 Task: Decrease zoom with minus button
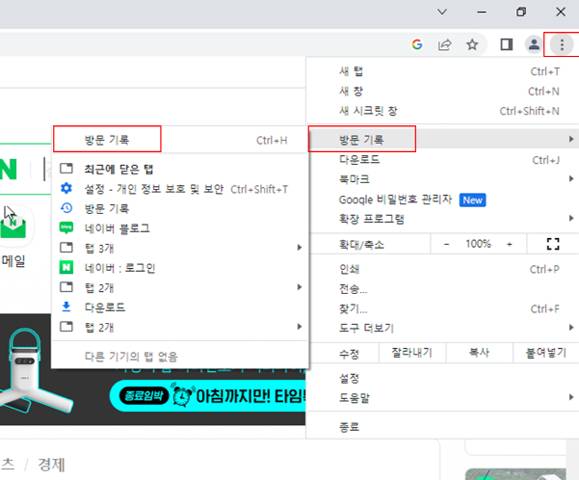click(x=446, y=244)
